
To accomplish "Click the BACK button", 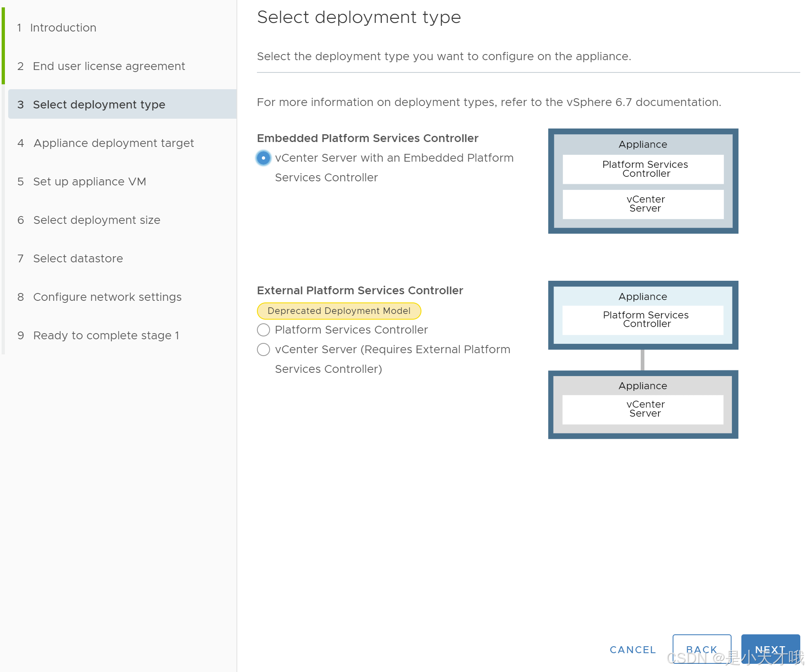I will point(702,649).
